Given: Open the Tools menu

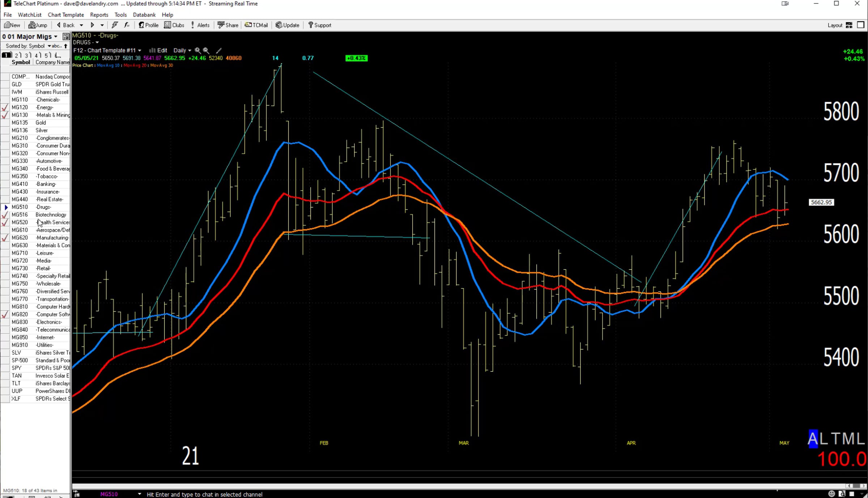Looking at the screenshot, I should [x=120, y=14].
